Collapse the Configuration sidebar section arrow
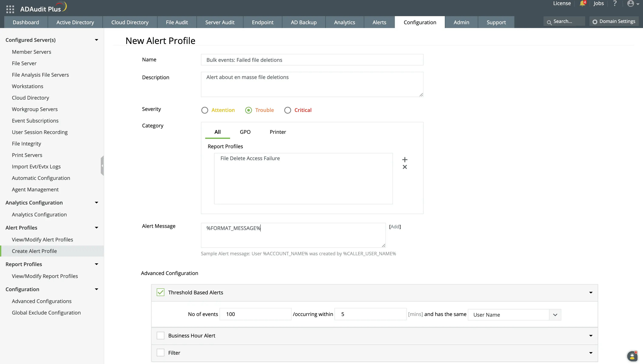This screenshot has height=364, width=643. (x=96, y=289)
